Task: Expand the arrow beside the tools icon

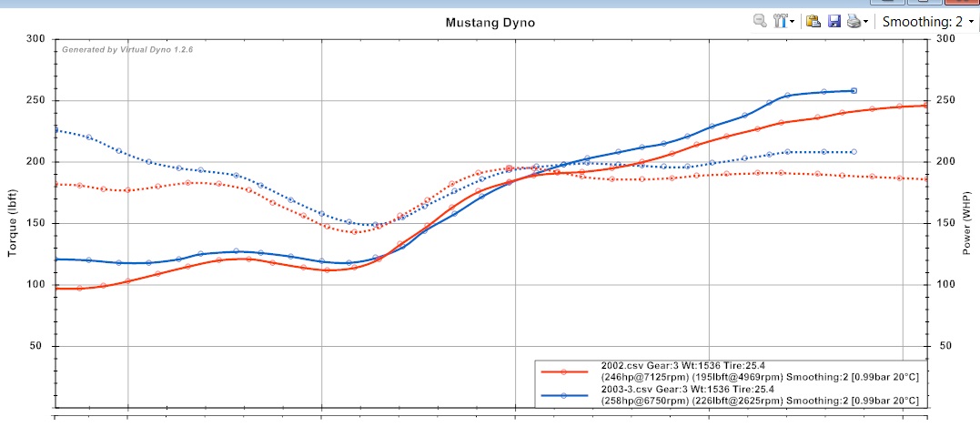Action: [793, 21]
